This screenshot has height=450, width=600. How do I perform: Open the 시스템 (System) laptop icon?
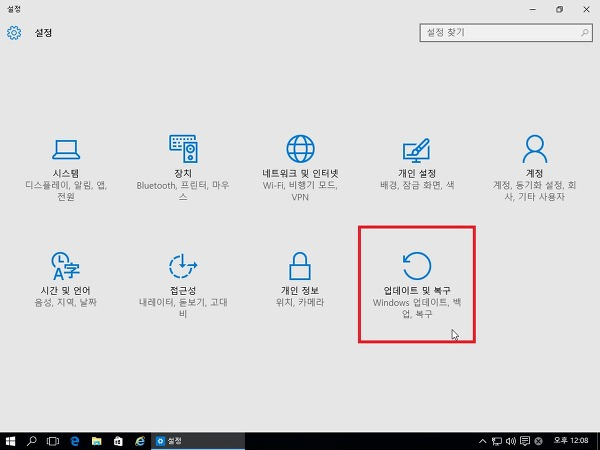(x=66, y=149)
